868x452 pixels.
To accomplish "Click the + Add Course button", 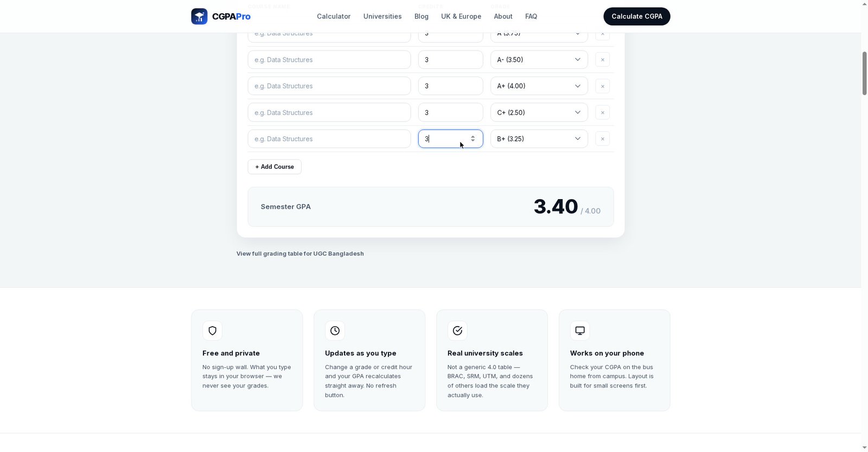I will 275,167.
